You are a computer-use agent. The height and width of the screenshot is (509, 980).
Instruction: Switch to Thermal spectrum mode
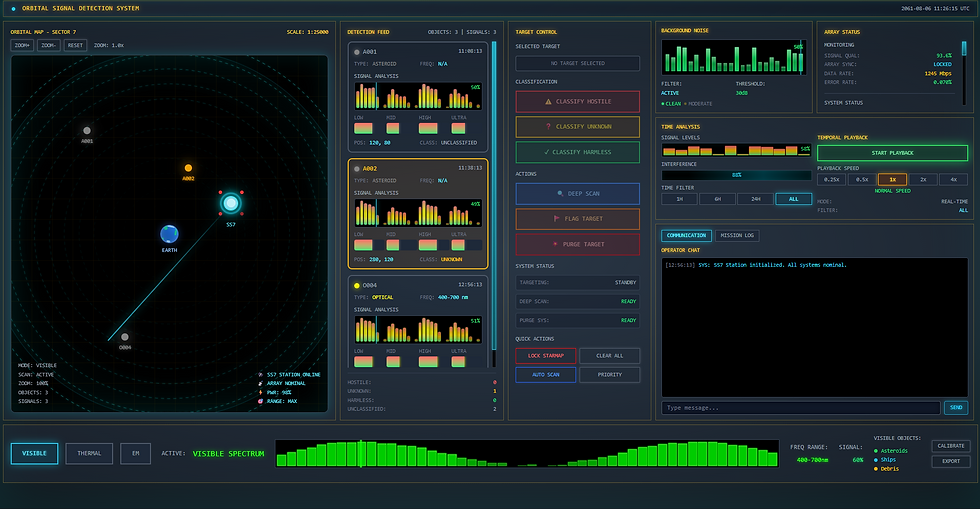pyautogui.click(x=89, y=453)
